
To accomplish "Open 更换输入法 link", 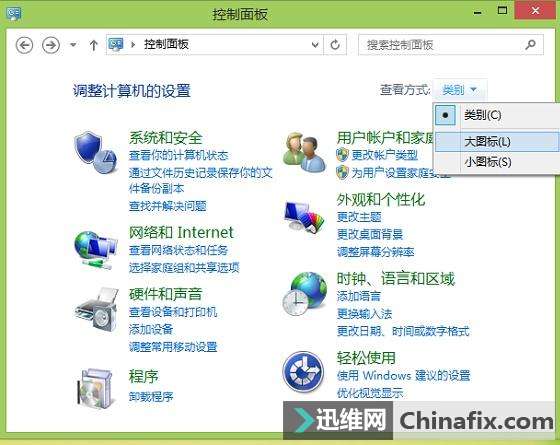I will pyautogui.click(x=364, y=314).
